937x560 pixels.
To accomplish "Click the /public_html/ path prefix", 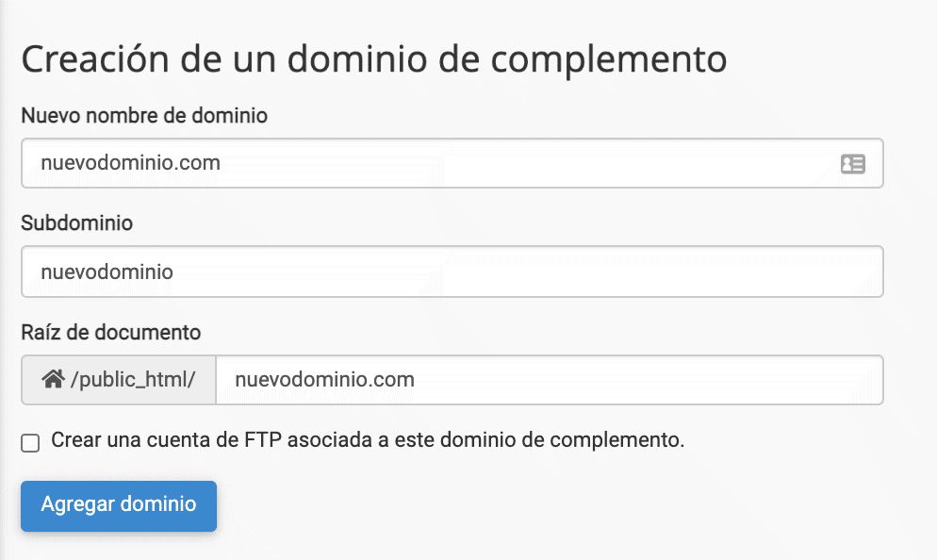I will pyautogui.click(x=132, y=380).
